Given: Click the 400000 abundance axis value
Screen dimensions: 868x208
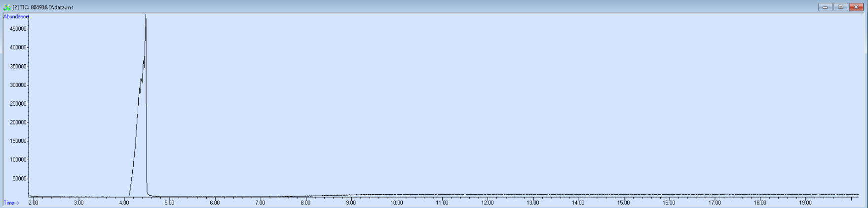Looking at the screenshot, I should (x=18, y=47).
